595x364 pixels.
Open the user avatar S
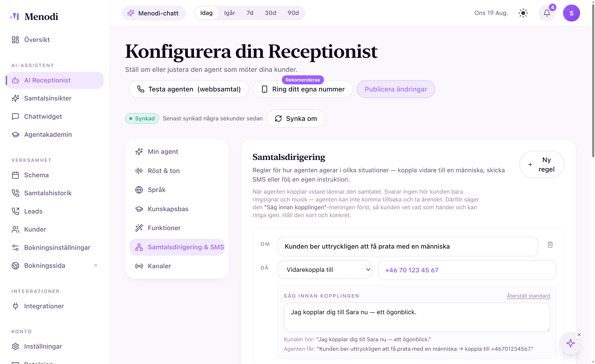571,13
